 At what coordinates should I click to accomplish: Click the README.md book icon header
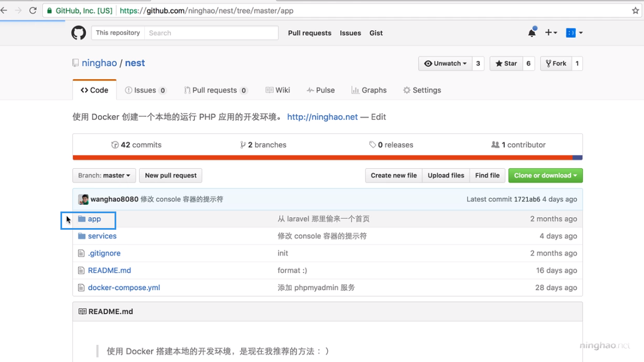pyautogui.click(x=83, y=311)
